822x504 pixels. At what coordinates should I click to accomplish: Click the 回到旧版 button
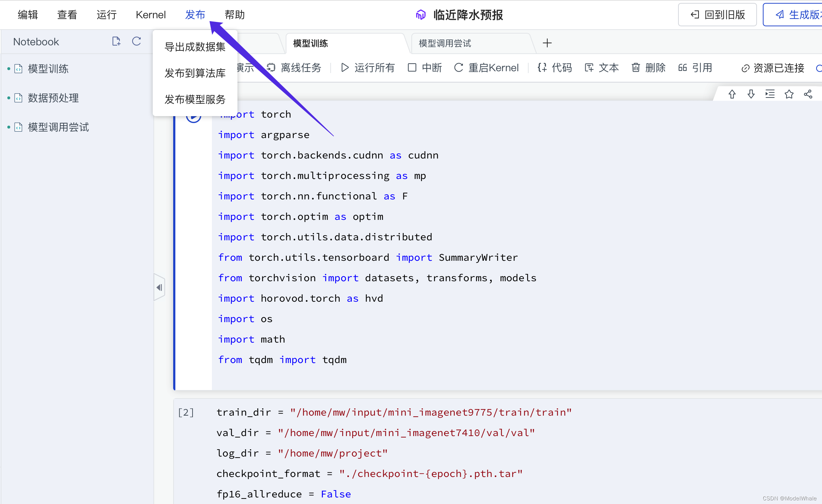(717, 15)
